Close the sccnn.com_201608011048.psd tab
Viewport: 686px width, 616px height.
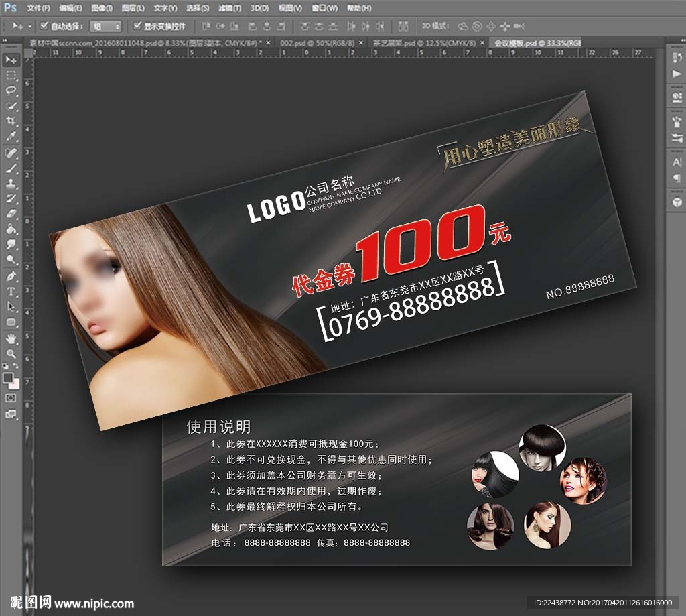point(268,43)
